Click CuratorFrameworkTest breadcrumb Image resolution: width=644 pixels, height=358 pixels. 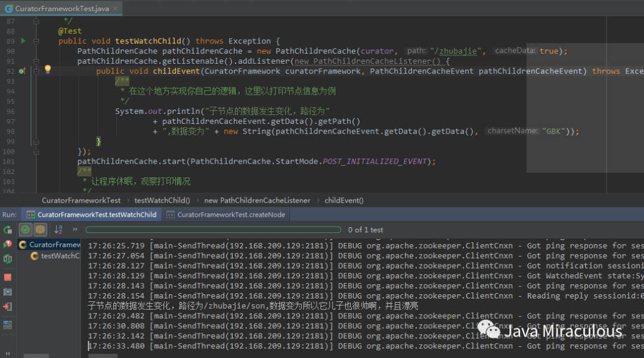click(x=81, y=201)
